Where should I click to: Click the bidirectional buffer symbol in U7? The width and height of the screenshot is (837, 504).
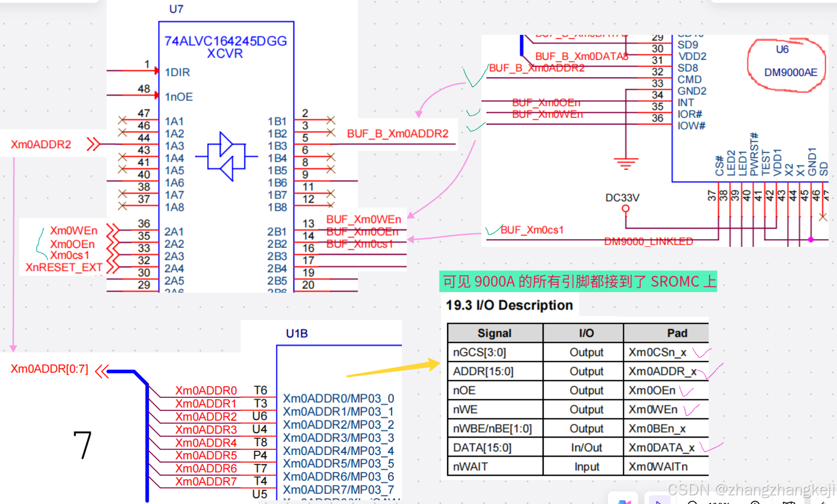(226, 156)
